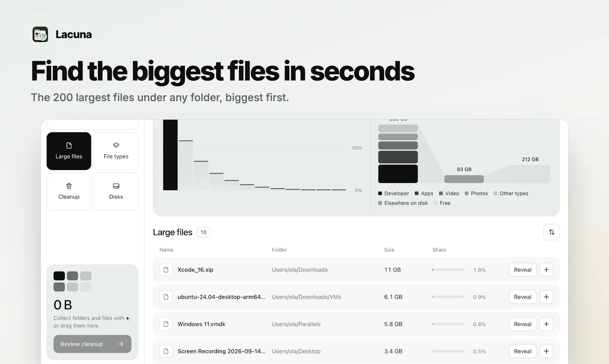Click the Users/ola/Desktop folder path
Screen dimensions: 609x364
[296, 351]
